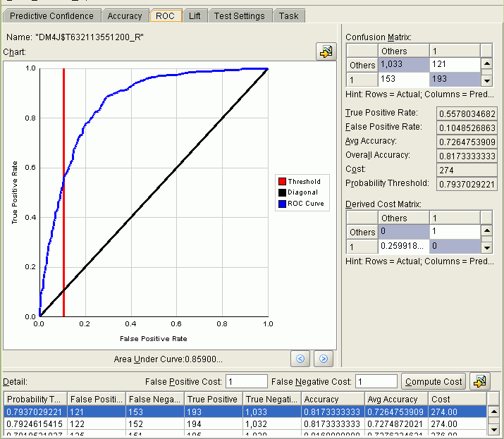Click the Cost column header in Detail
The image size is (504, 439).
tap(457, 399)
